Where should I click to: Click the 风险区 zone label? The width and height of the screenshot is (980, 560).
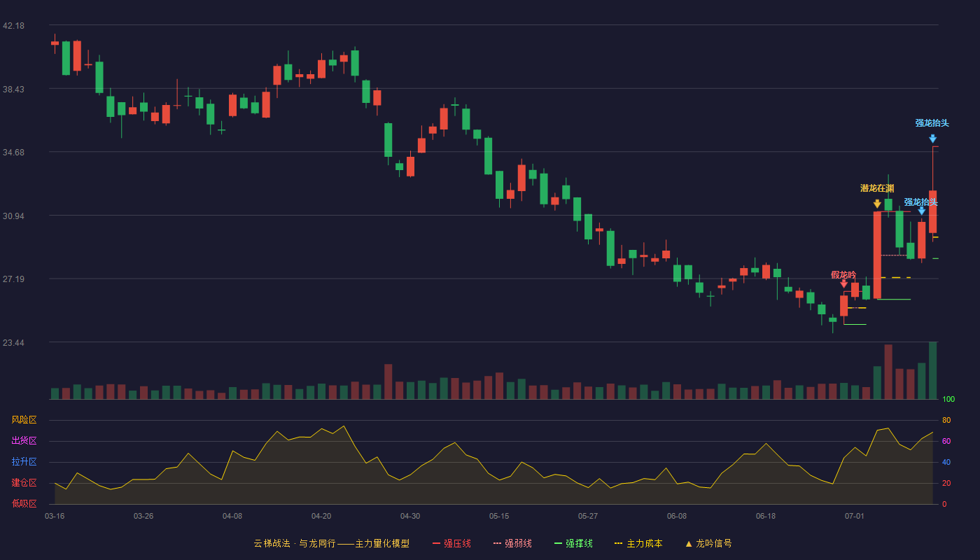coord(24,420)
